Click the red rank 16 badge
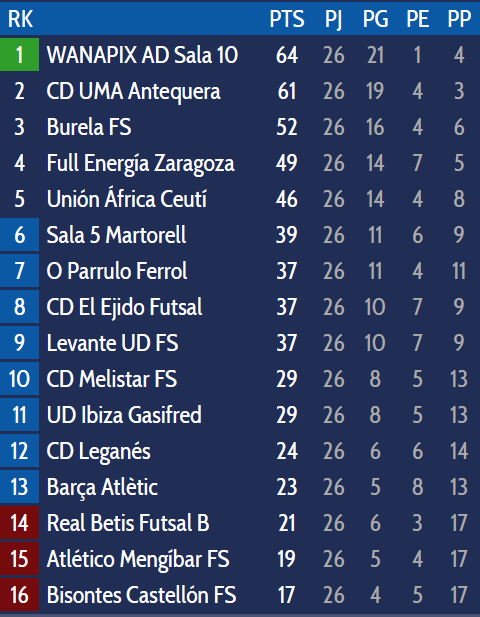Image resolution: width=480 pixels, height=617 pixels. [19, 595]
